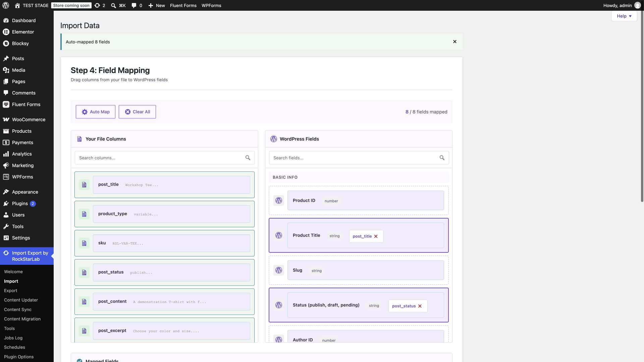Click the Auto Map button
The height and width of the screenshot is (362, 644).
coord(96,112)
